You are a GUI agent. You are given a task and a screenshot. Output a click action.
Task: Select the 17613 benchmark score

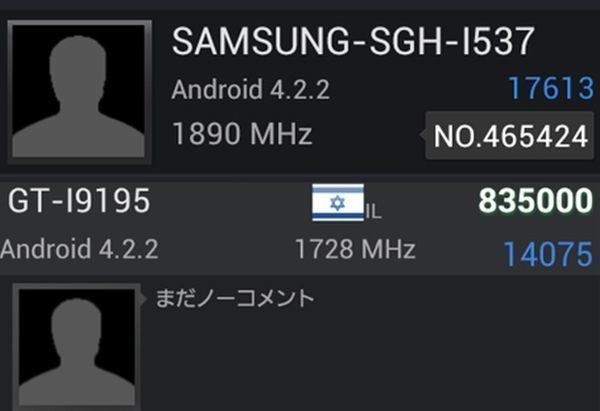click(551, 88)
